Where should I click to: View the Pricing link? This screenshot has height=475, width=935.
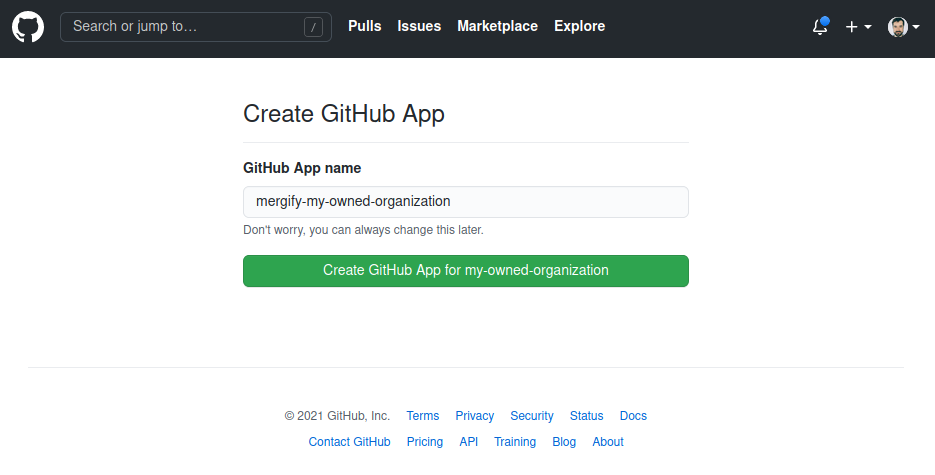[425, 442]
